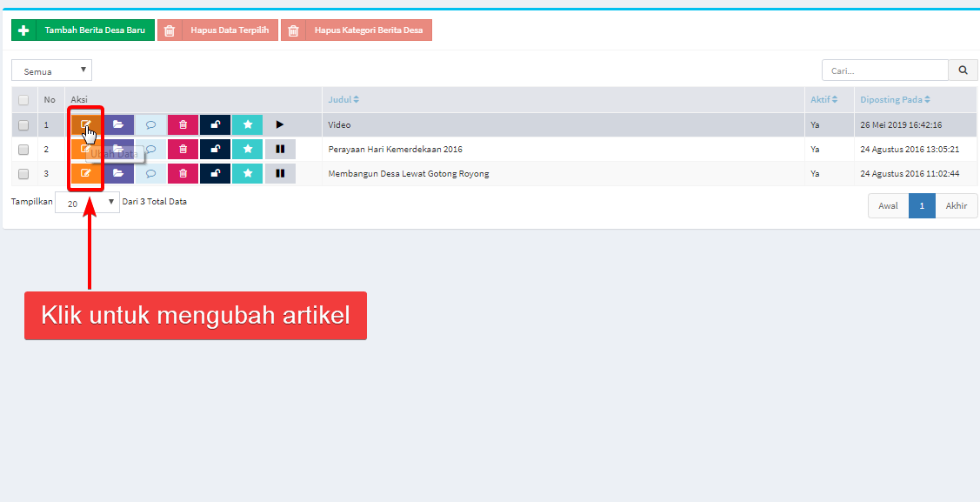The height and width of the screenshot is (502, 980).
Task: Sort by the Diposting Pada column header
Action: click(895, 99)
